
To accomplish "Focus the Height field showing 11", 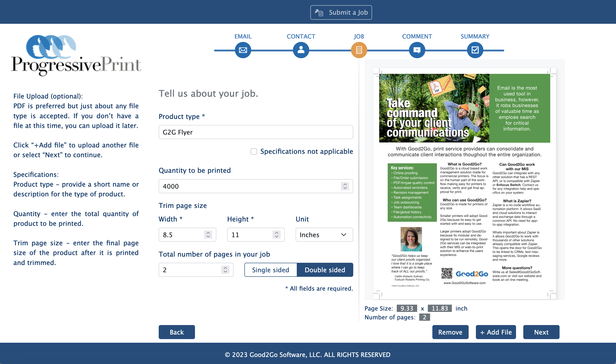I will [x=256, y=235].
